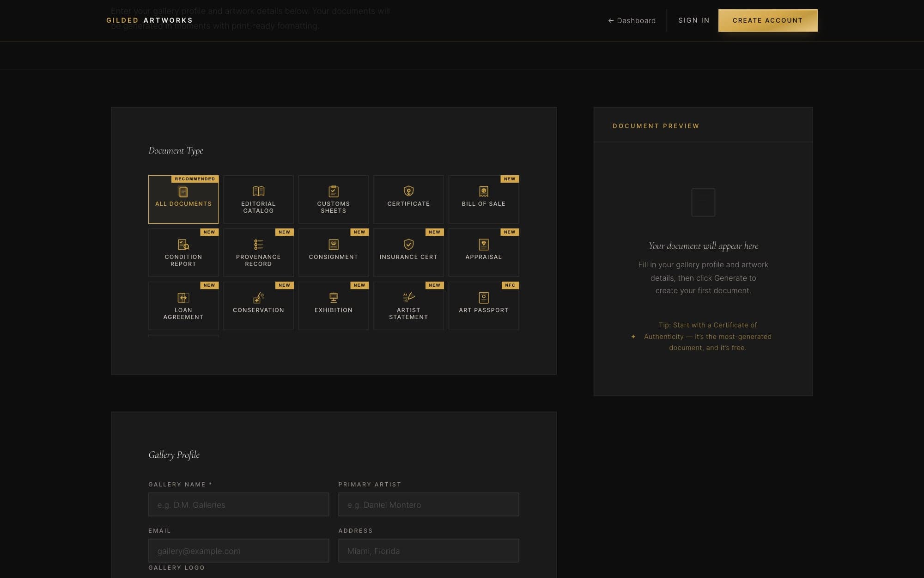
Task: Click the Gallery Profile section heading
Action: coord(174,455)
